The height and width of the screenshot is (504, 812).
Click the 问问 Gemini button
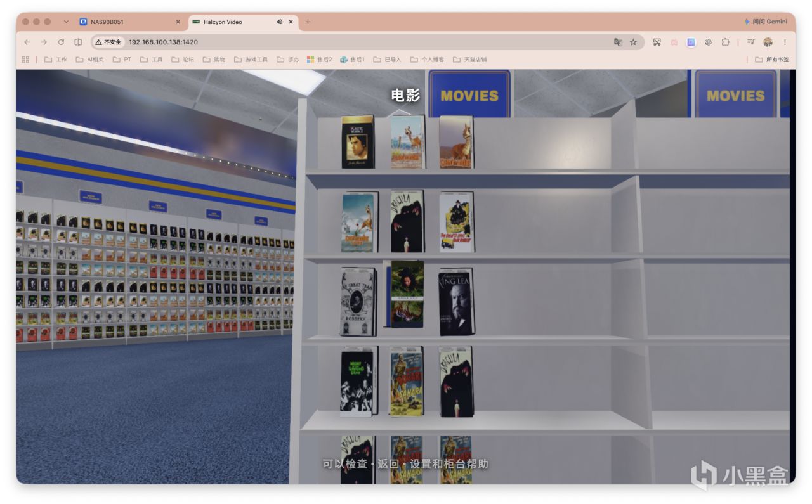pos(766,22)
